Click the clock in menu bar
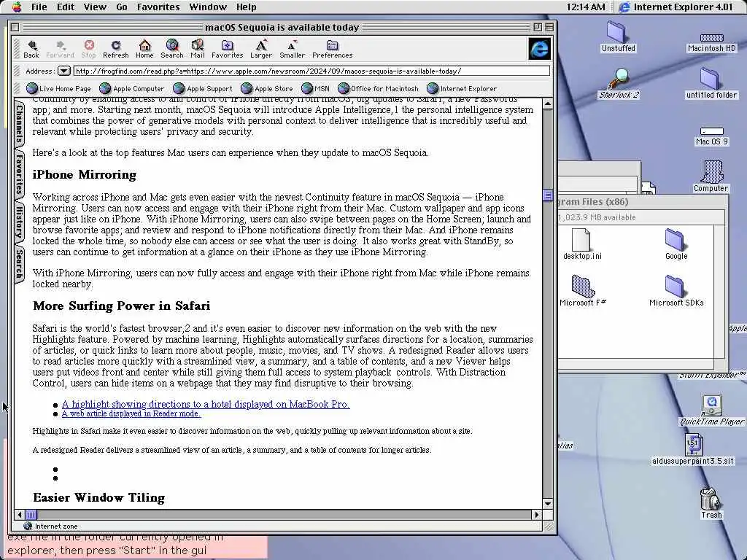This screenshot has height=560, width=747. coord(586,7)
